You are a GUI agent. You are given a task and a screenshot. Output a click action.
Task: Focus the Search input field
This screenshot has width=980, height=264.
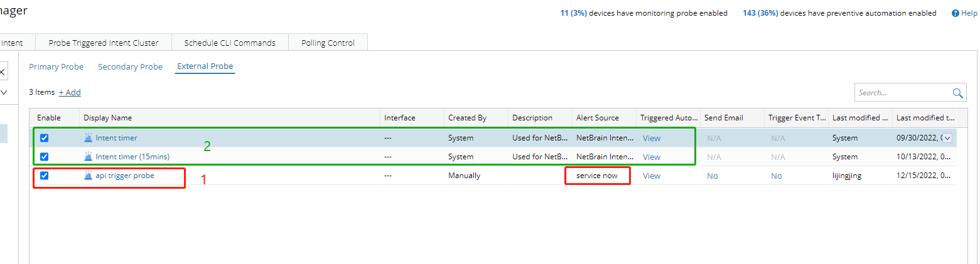[902, 93]
